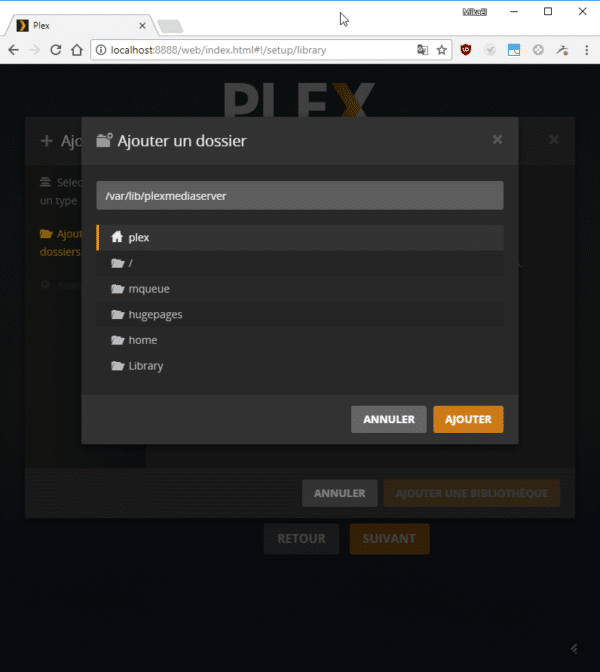Edit the /var/lib/plexmediaserver path field
The image size is (600, 672).
point(300,195)
